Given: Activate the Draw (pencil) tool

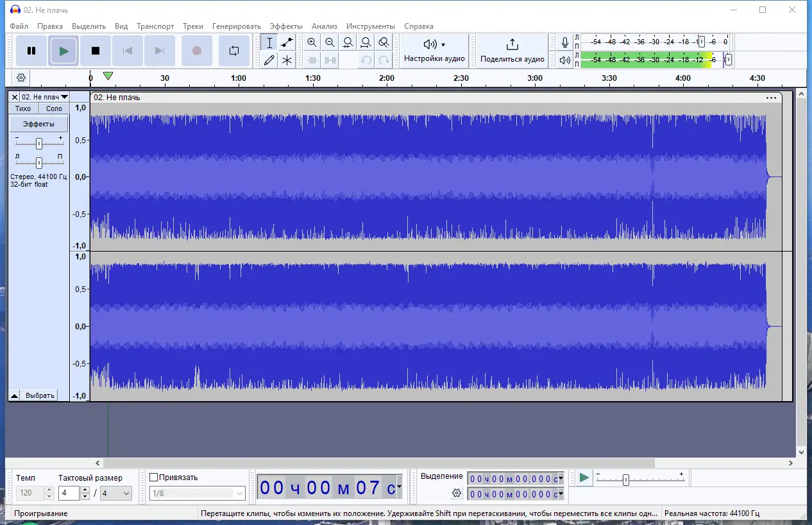Looking at the screenshot, I should pyautogui.click(x=269, y=60).
